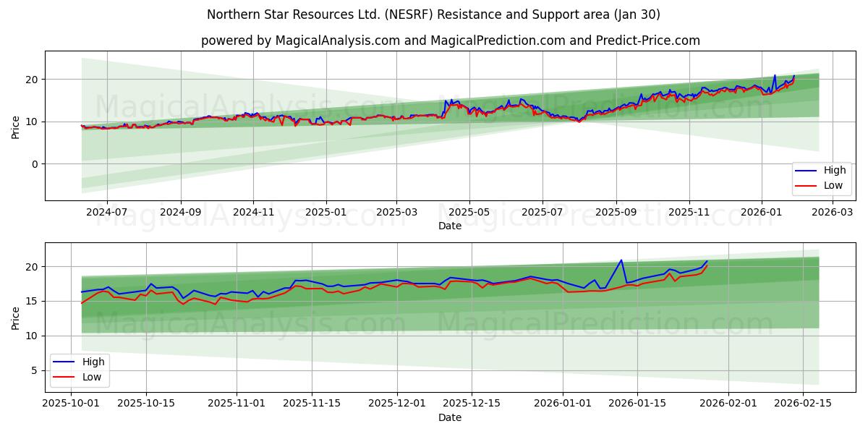This screenshot has width=868, height=434.
Task: Click the lower chart y-axis value 10
Action: pos(33,336)
